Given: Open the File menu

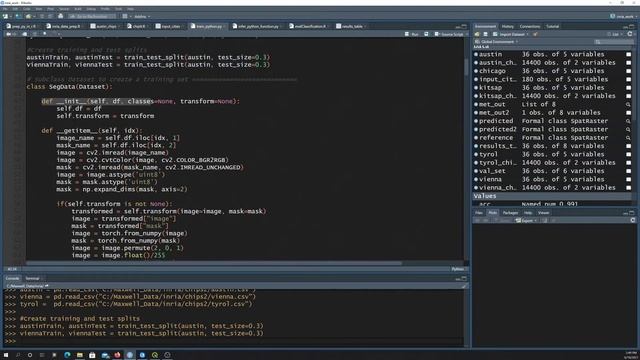Looking at the screenshot, I should click(5, 9).
